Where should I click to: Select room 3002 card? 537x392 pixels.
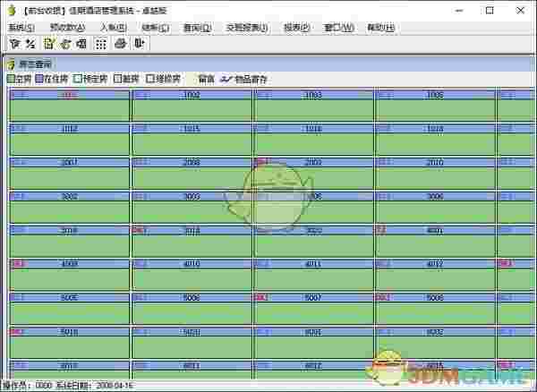(x=69, y=207)
